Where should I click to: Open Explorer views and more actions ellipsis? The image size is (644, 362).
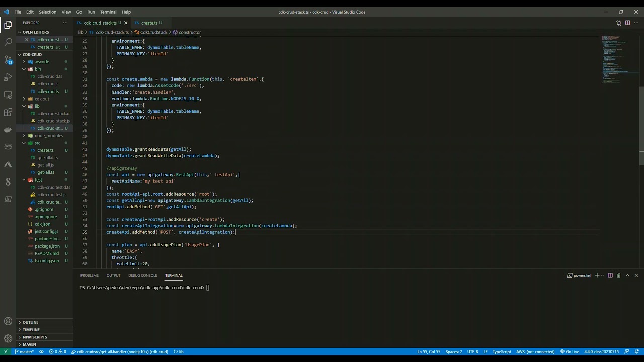(65, 23)
